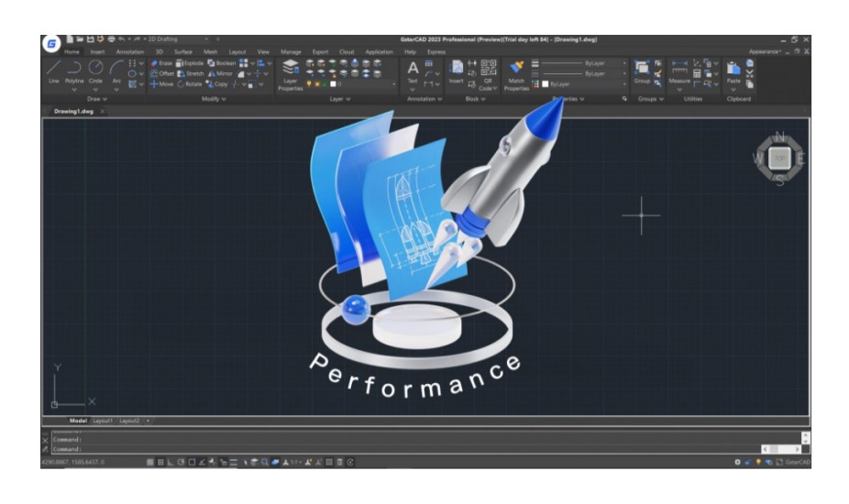Select the Circle tool
The image size is (849, 504).
click(96, 71)
